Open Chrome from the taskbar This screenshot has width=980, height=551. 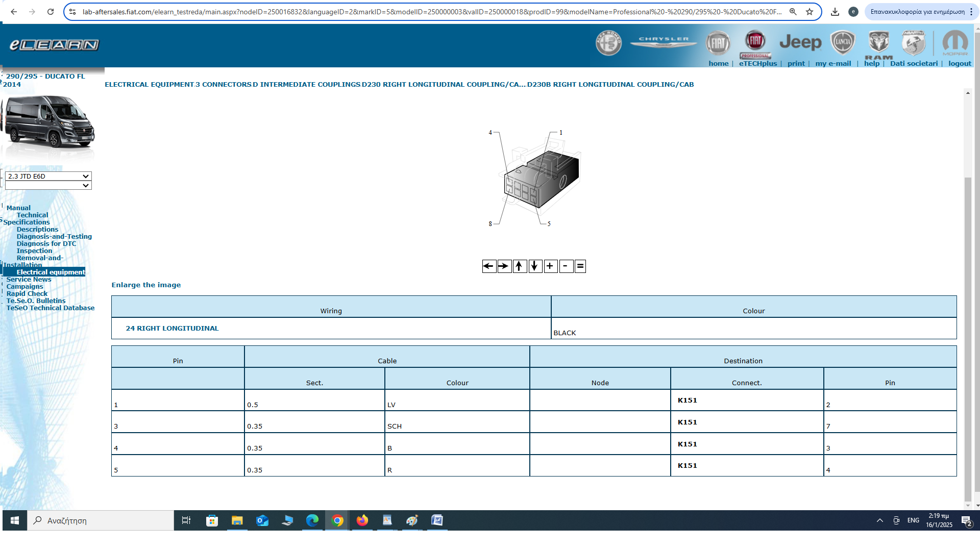click(337, 520)
